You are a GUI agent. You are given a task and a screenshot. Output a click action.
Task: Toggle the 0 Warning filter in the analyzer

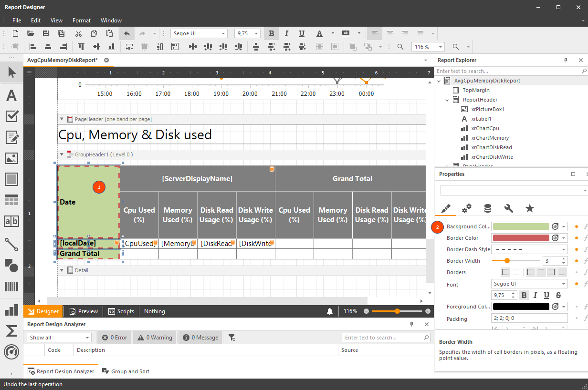coord(155,338)
